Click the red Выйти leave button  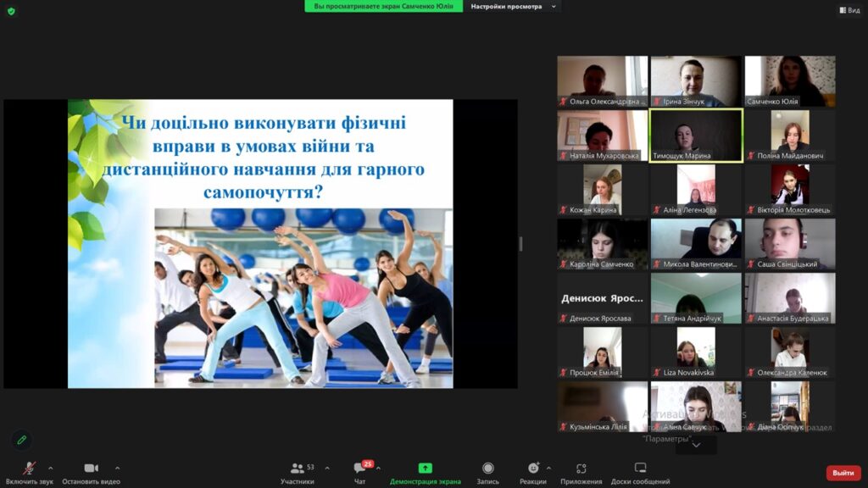843,473
